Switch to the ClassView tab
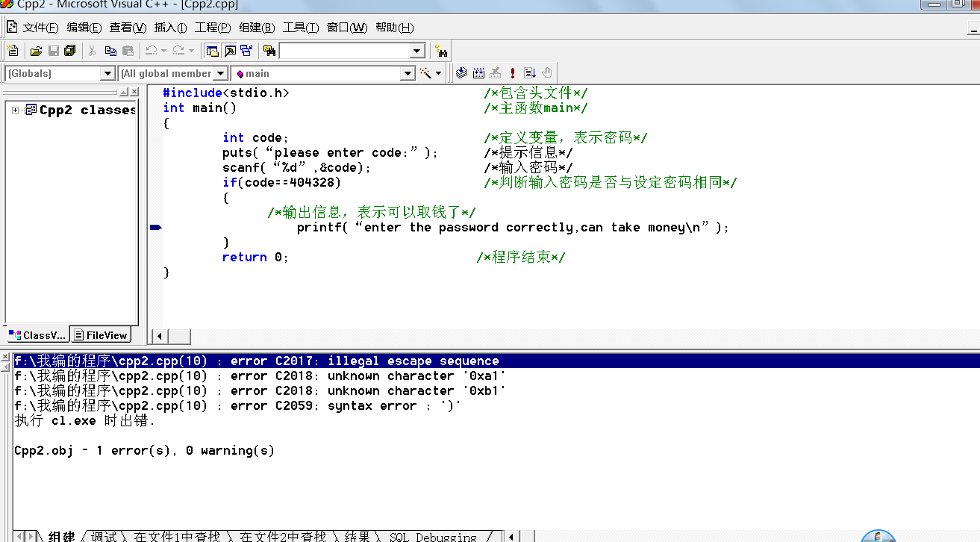 (37, 335)
